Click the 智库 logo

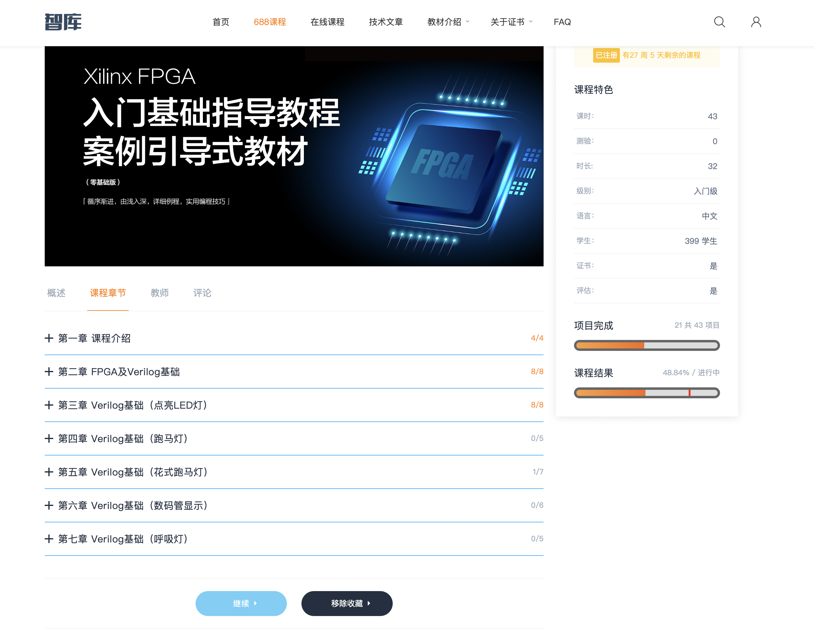pyautogui.click(x=63, y=23)
